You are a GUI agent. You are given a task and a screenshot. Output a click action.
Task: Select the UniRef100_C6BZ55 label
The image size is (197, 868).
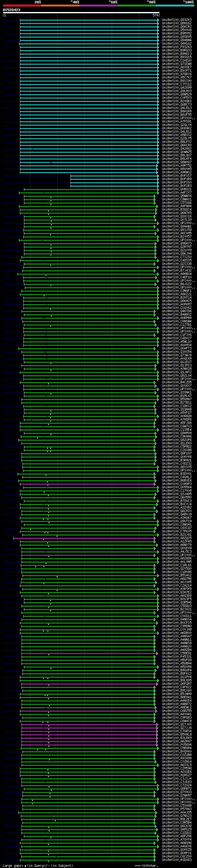(177, 711)
